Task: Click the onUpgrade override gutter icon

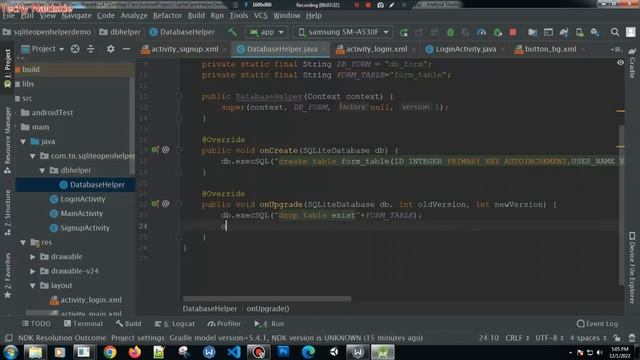Action: tap(155, 204)
